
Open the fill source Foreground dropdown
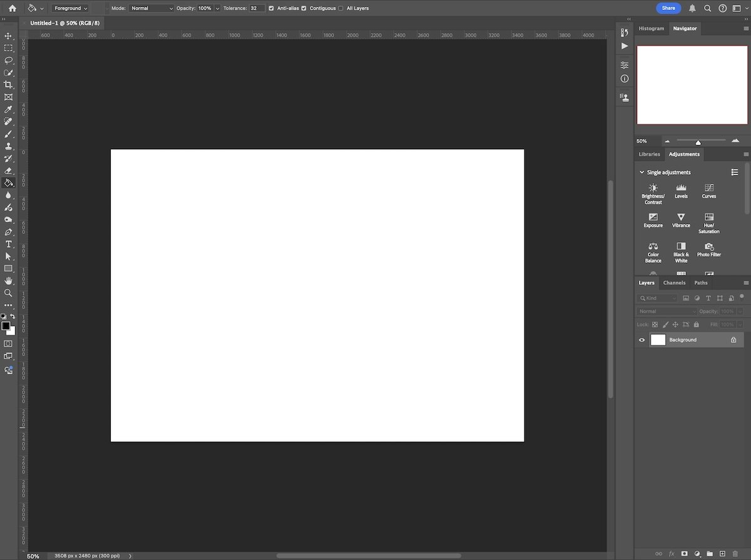[69, 8]
